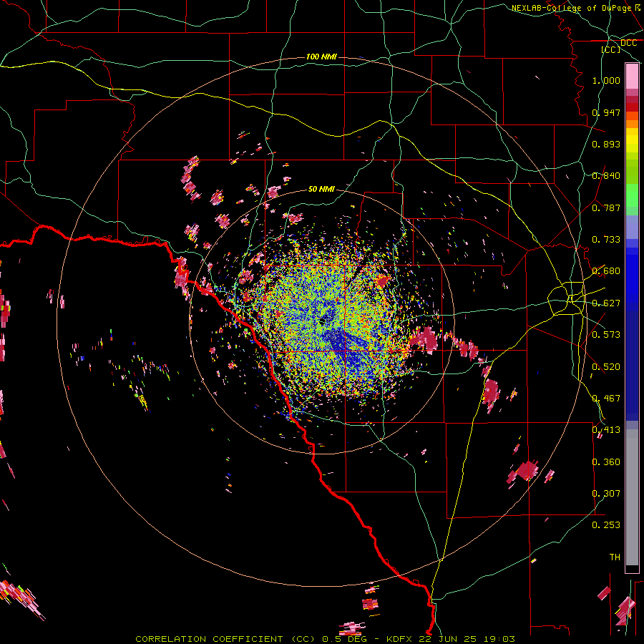Select the 0.253 scale value
The image size is (644, 644).
(606, 525)
